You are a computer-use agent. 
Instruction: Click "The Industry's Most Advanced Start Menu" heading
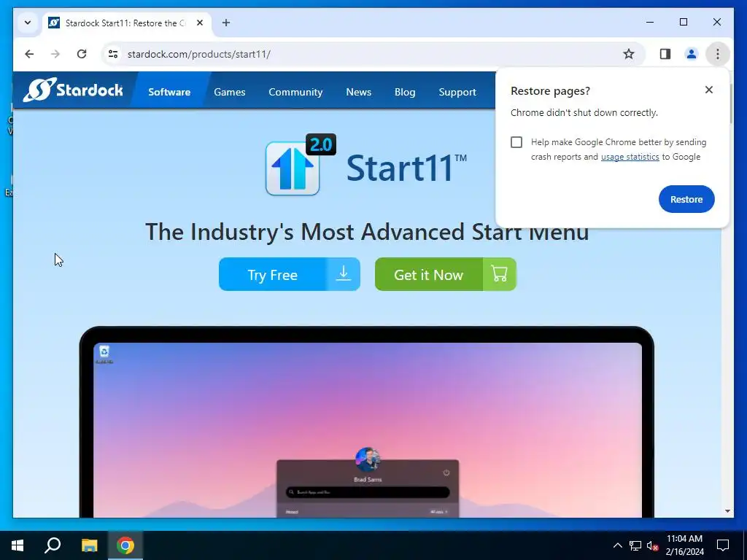(367, 232)
